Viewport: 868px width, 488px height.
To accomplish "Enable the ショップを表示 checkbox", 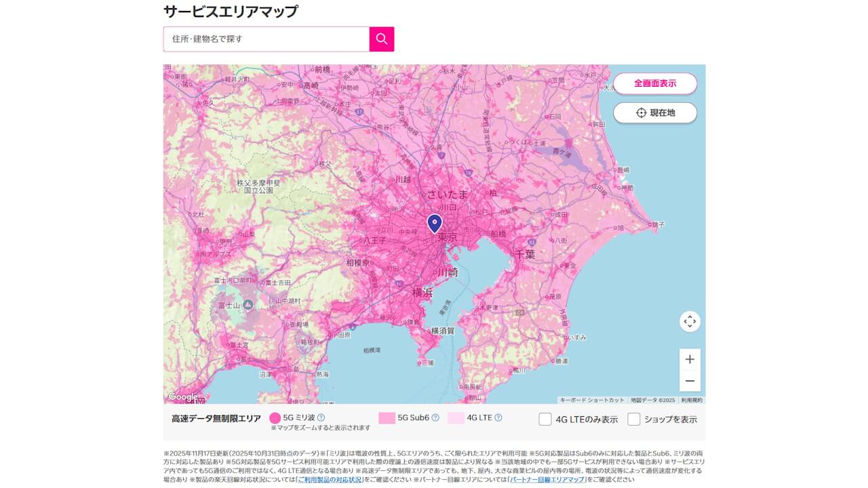I will pos(633,419).
